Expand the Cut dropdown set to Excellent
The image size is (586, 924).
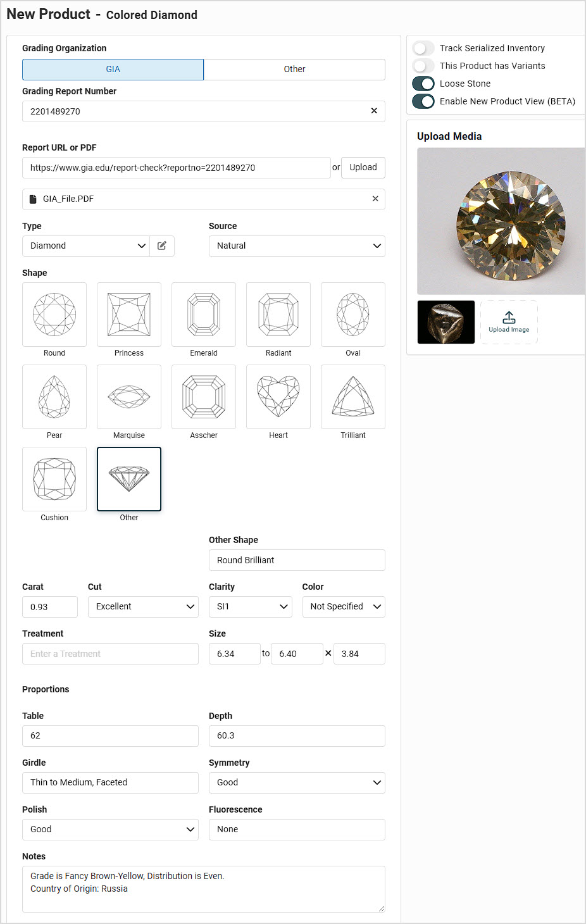[143, 607]
